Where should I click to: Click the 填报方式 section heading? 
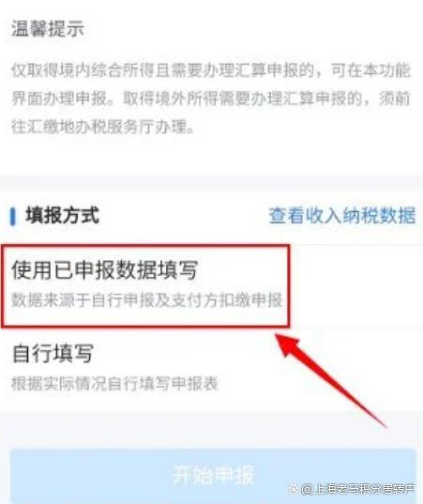coord(63,215)
